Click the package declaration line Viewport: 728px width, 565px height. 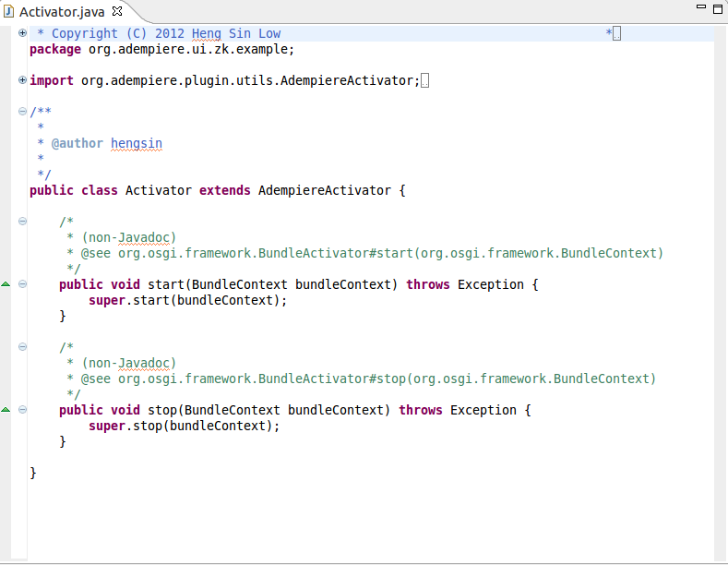coord(161,49)
